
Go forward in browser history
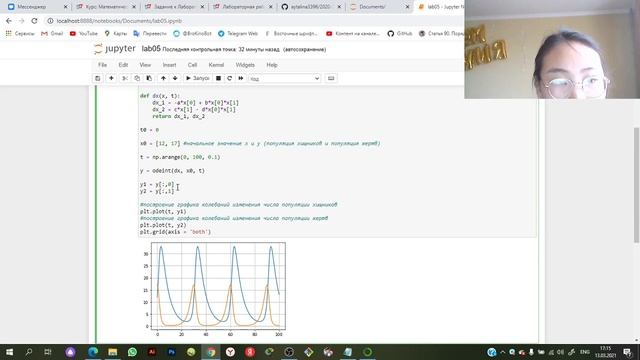[x=22, y=21]
